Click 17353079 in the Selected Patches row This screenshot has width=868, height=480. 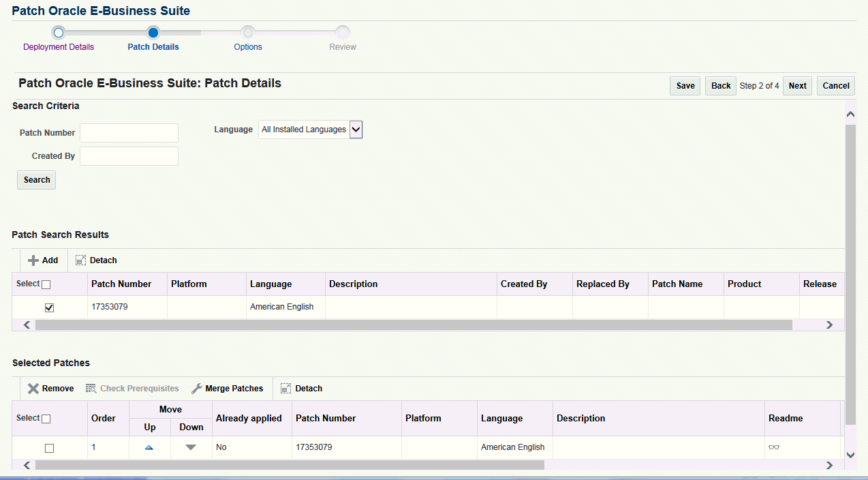point(314,447)
